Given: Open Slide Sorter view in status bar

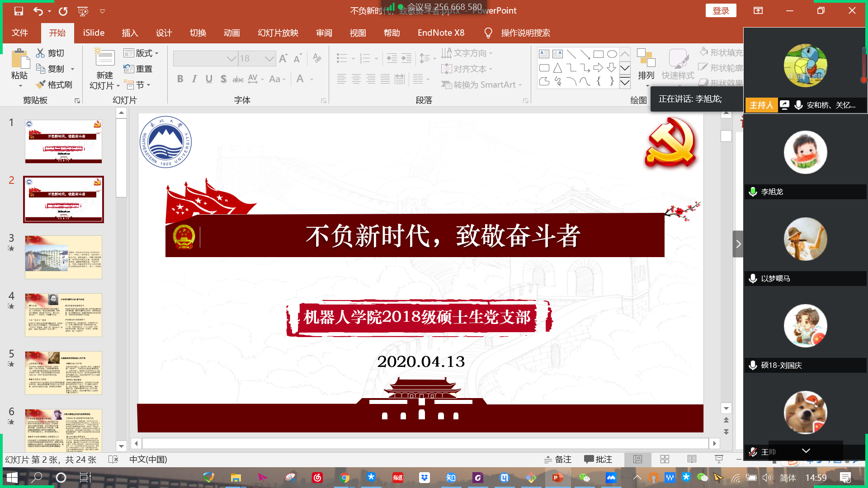Looking at the screenshot, I should pos(665,459).
